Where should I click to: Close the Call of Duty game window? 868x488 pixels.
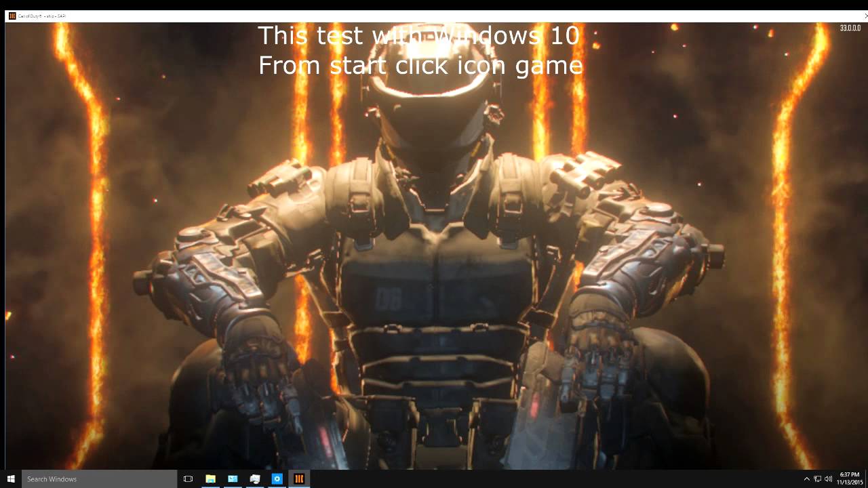(x=865, y=16)
